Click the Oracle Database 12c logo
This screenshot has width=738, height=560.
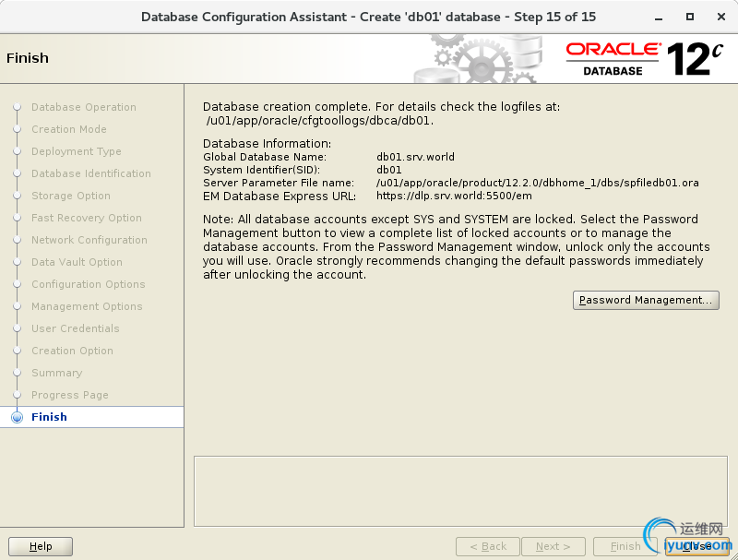[644, 59]
